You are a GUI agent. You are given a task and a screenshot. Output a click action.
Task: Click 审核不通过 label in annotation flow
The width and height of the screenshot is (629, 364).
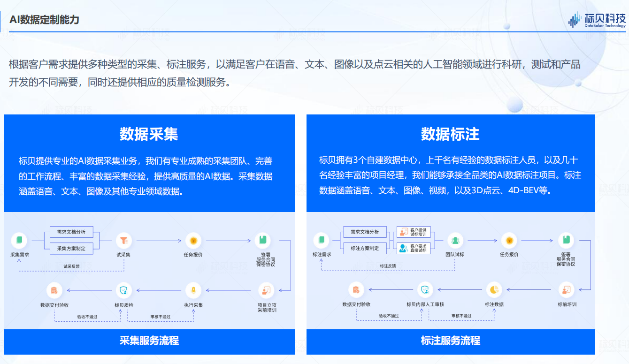(x=461, y=316)
